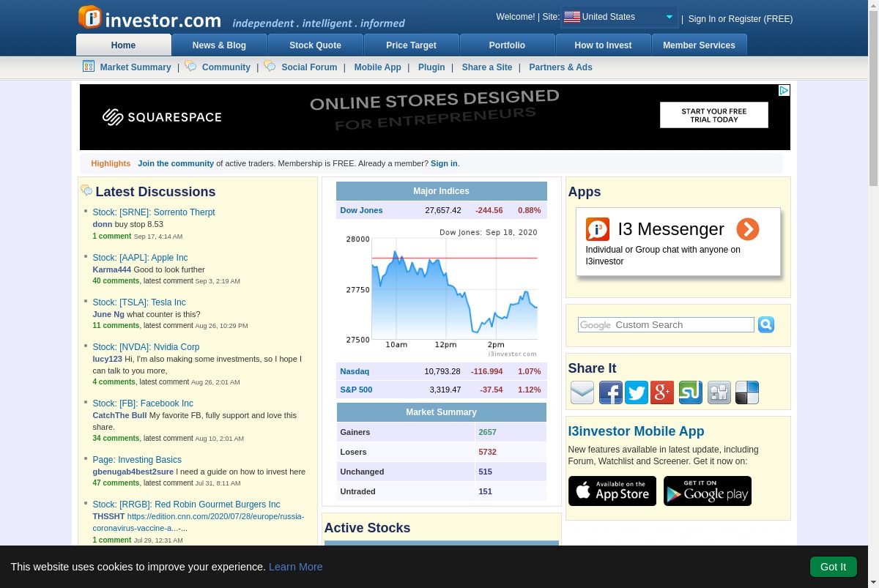Viewport: 879px width, 588px height.
Task: Open the Nasdaq index link
Action: click(x=355, y=371)
